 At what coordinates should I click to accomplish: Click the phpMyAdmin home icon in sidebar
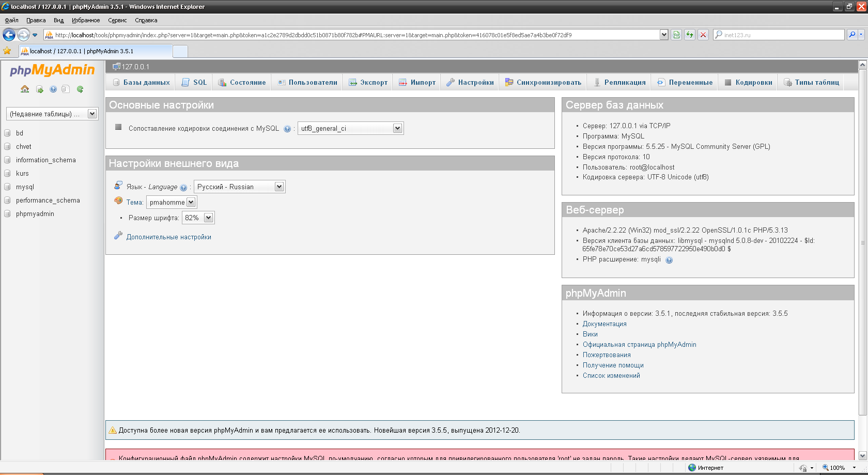pos(25,89)
